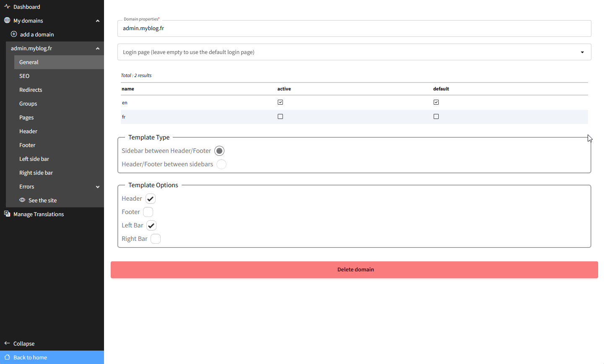Expand the Errors submenu chevron
604x364 pixels.
point(98,187)
